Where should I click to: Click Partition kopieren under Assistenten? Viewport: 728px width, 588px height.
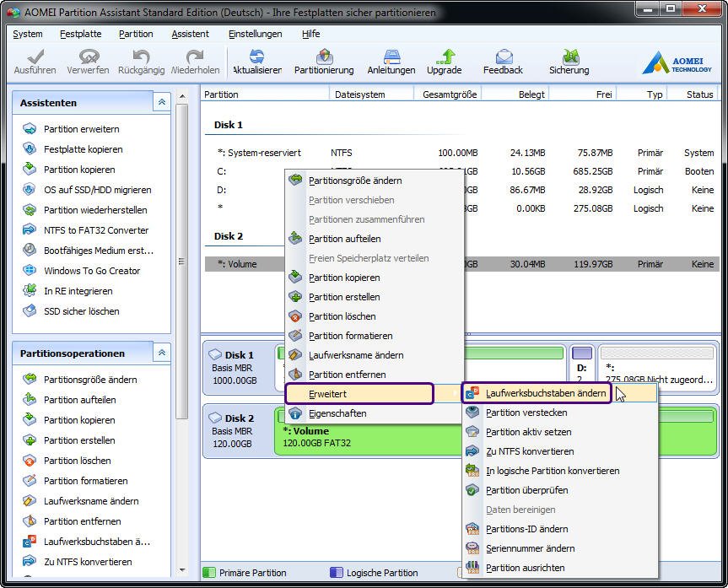[79, 170]
